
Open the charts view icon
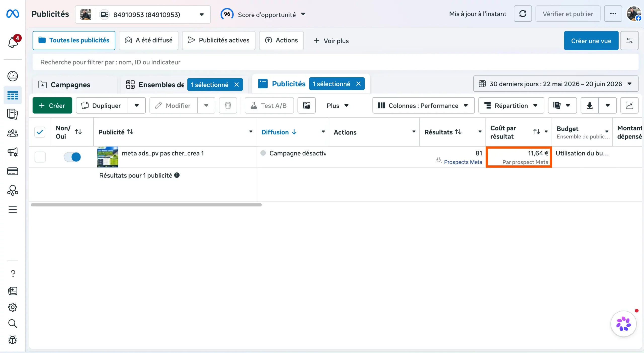point(629,105)
